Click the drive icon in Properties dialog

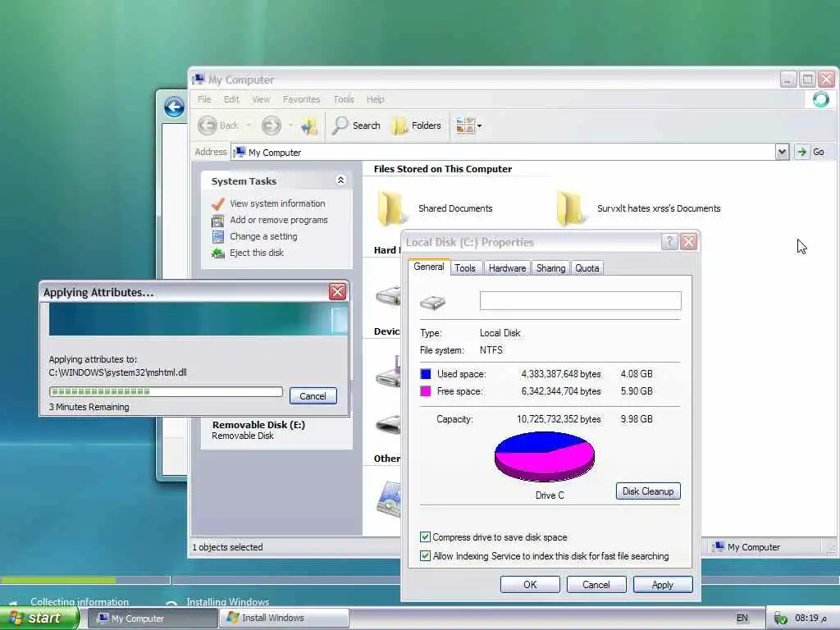[x=433, y=303]
